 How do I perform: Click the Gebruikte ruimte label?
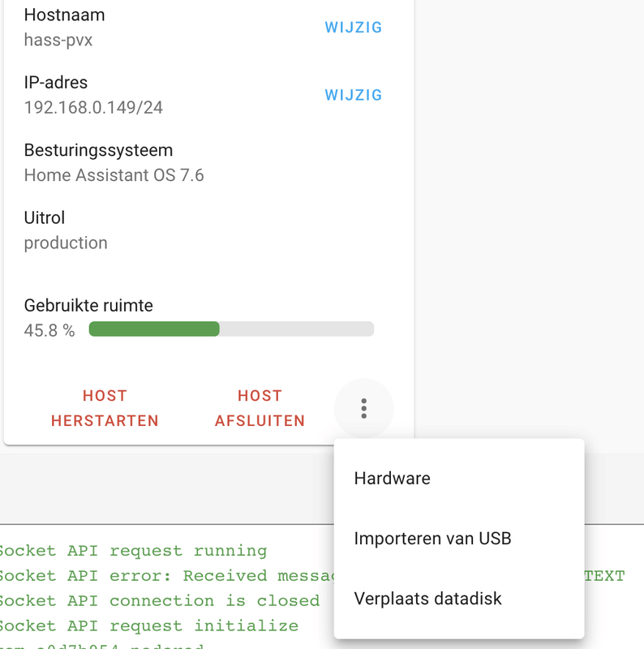point(88,306)
